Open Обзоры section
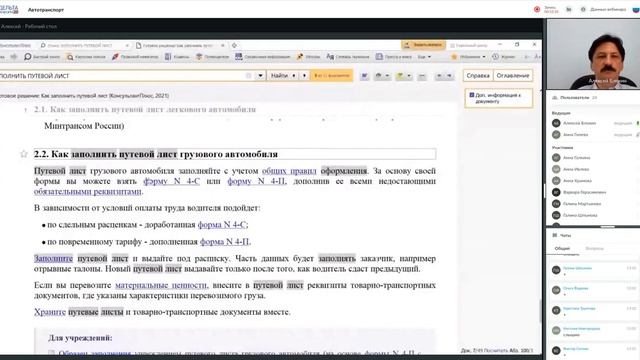The image size is (640, 360). coord(308,57)
